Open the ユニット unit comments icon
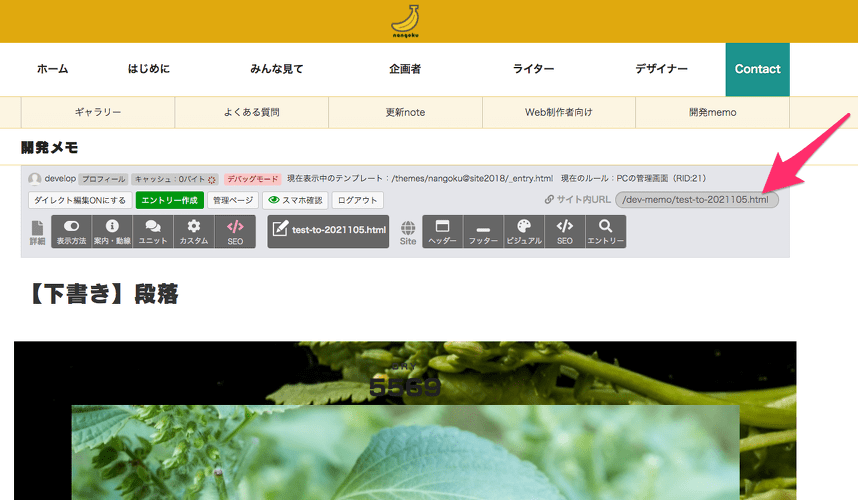 pos(153,231)
